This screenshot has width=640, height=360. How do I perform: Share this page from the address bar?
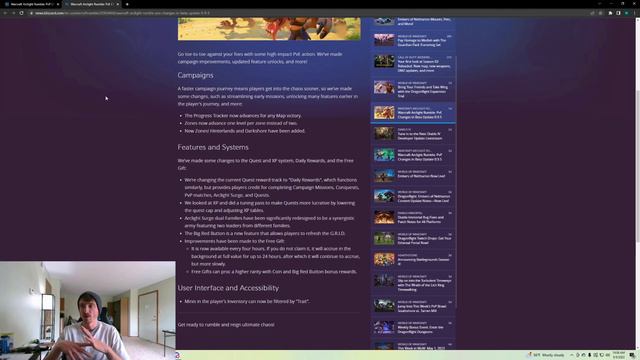pos(592,13)
